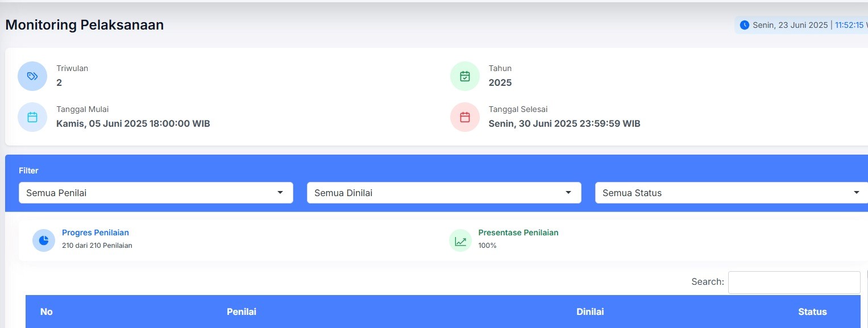Image resolution: width=868 pixels, height=328 pixels.
Task: Click the Progres Penilaian label
Action: pyautogui.click(x=95, y=232)
